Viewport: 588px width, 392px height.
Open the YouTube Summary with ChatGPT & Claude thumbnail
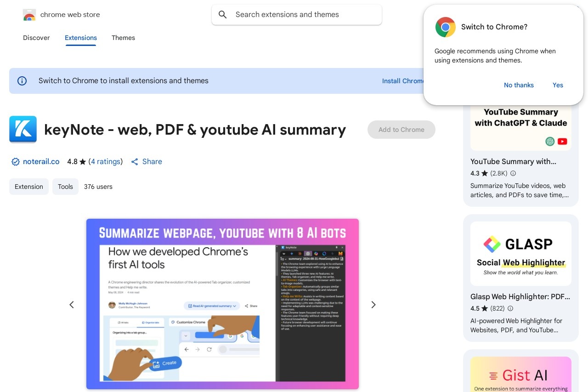521,128
